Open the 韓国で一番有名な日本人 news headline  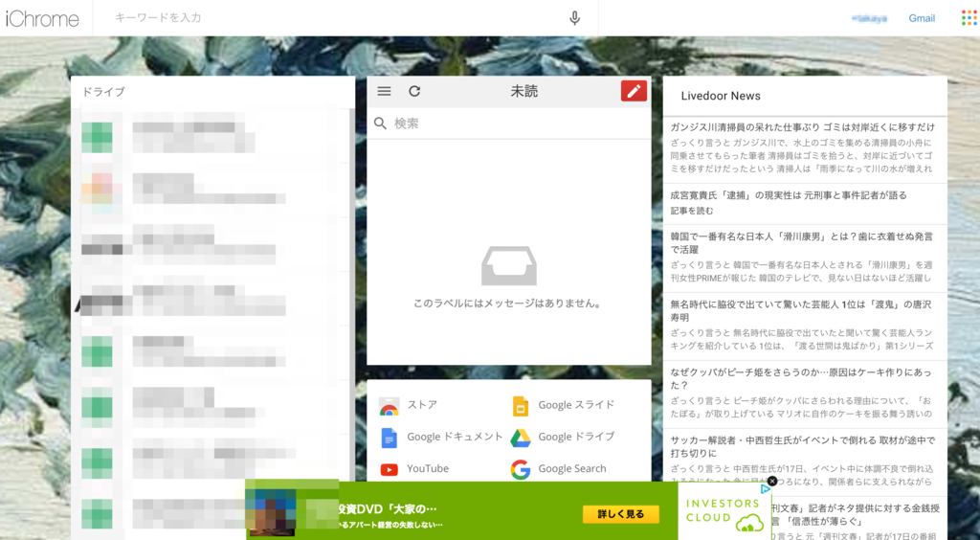pyautogui.click(x=801, y=242)
